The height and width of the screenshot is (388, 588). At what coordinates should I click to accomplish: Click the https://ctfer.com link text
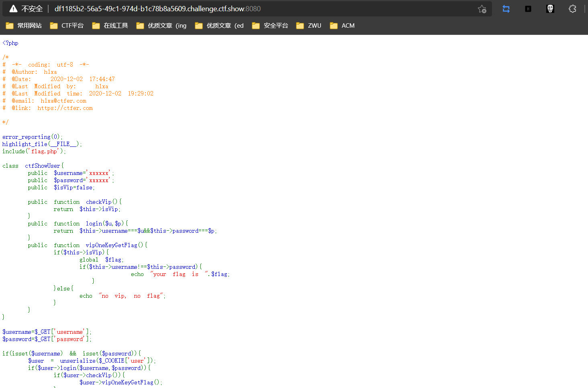click(65, 108)
